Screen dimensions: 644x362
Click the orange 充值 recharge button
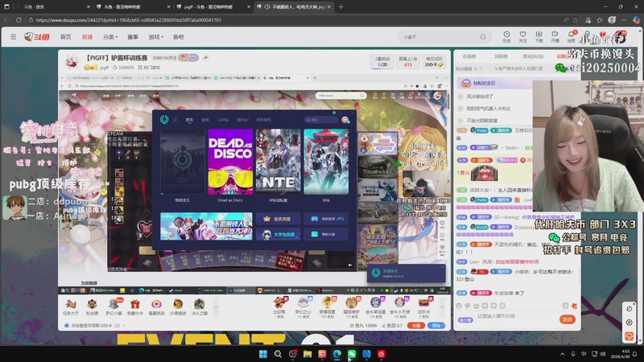[x=416, y=326]
